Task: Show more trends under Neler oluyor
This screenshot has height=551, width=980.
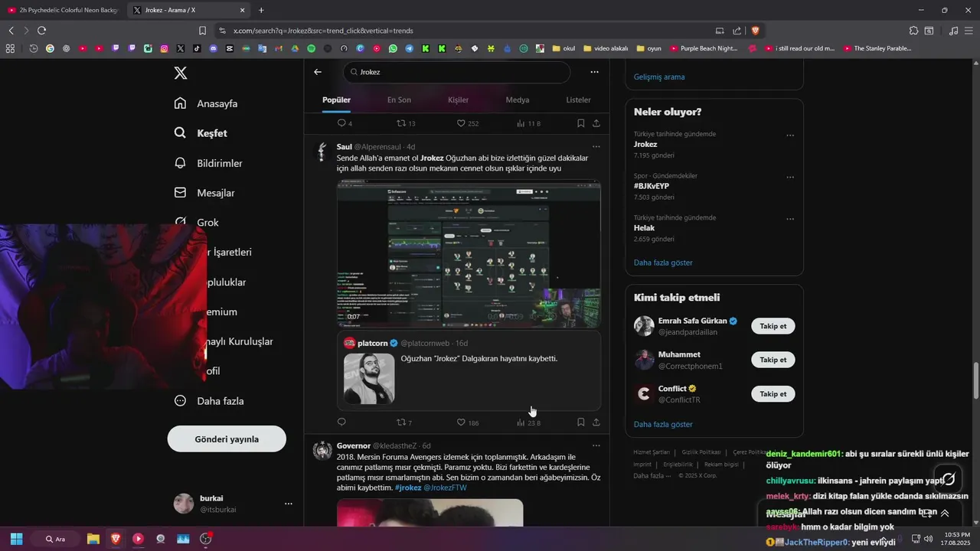Action: click(x=663, y=262)
